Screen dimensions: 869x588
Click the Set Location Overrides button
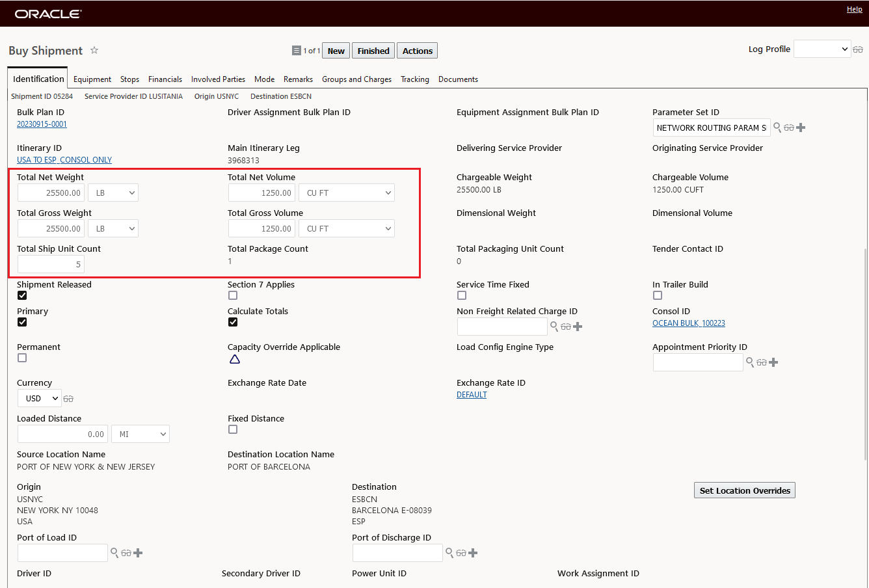point(745,490)
